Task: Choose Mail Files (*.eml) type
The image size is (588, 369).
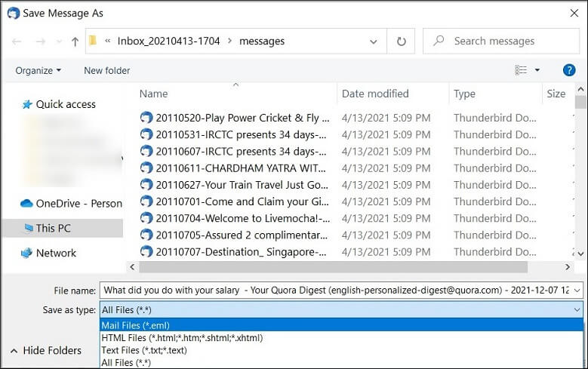Action: tap(341, 325)
